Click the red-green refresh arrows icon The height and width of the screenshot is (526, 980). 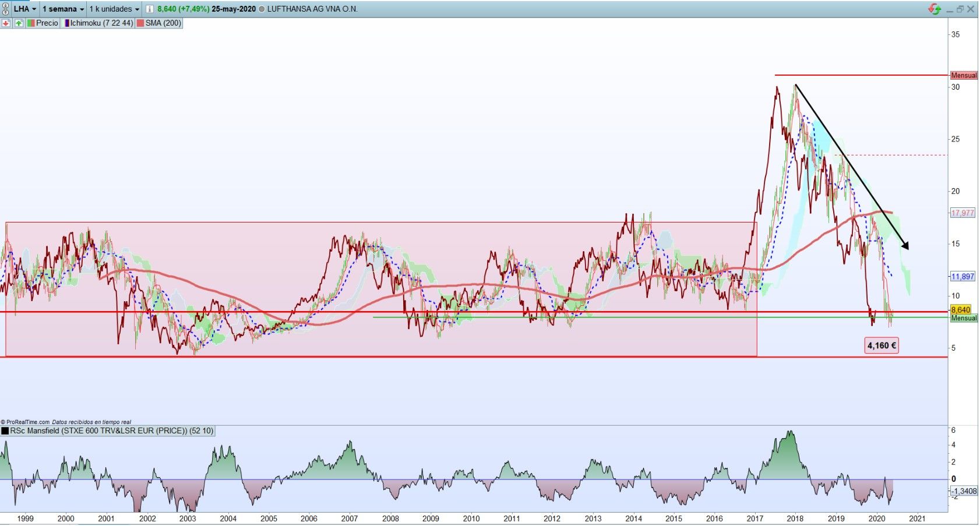935,9
